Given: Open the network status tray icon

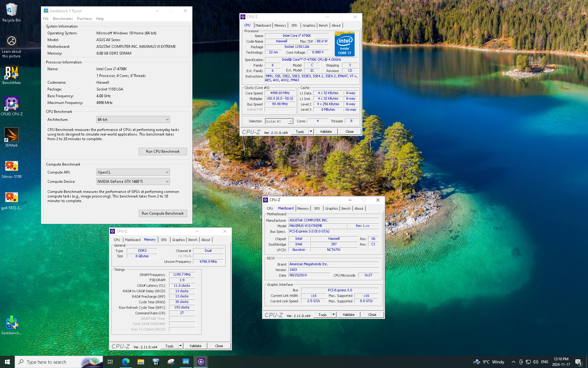Looking at the screenshot, I should tap(528, 362).
